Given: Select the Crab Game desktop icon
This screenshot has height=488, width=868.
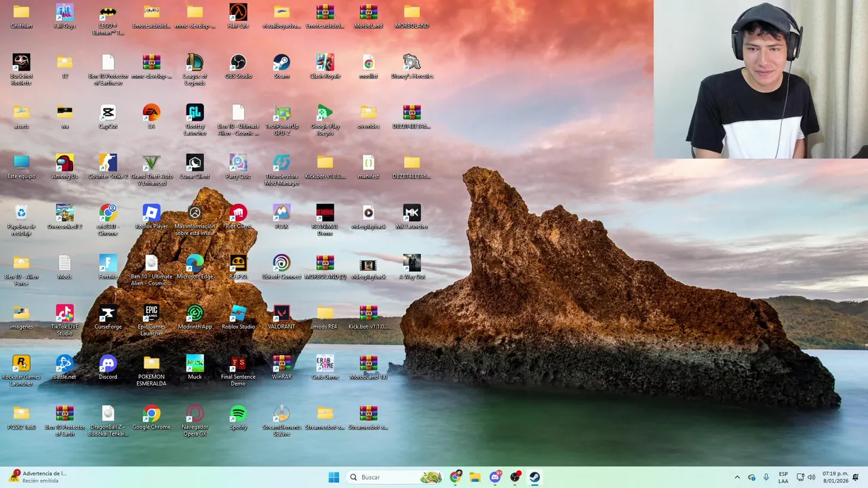Looking at the screenshot, I should tap(325, 368).
